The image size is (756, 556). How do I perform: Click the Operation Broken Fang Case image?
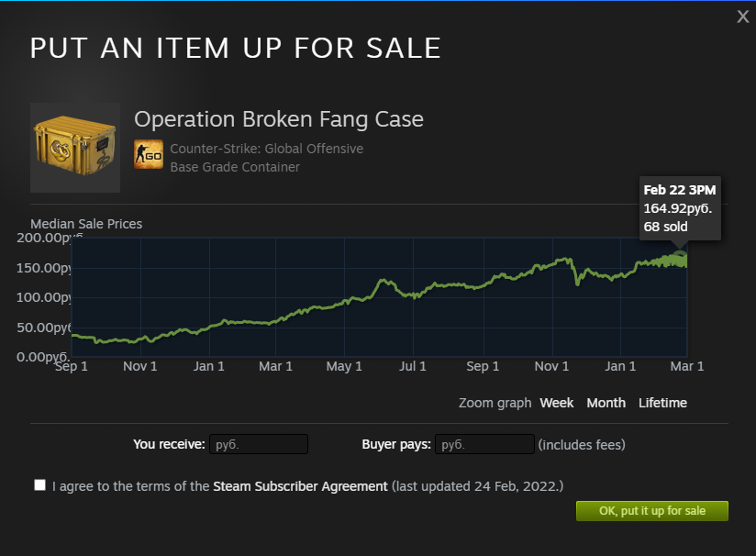[x=75, y=148]
